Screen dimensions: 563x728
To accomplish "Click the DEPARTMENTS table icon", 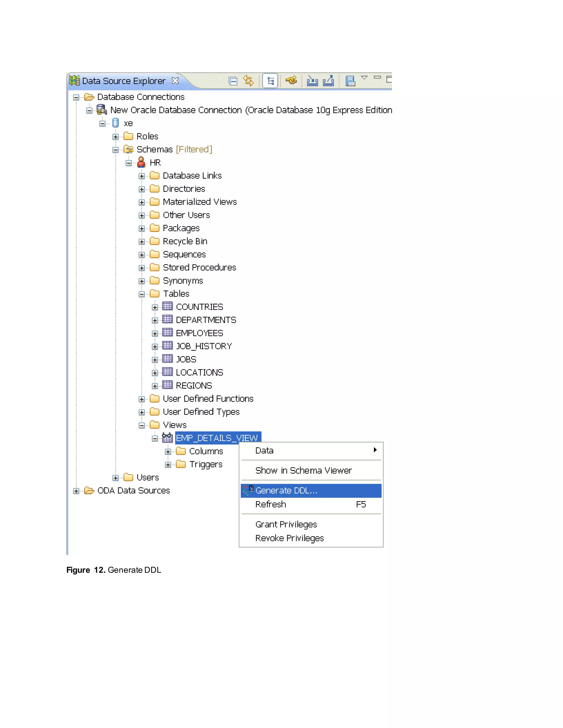I will click(x=167, y=319).
